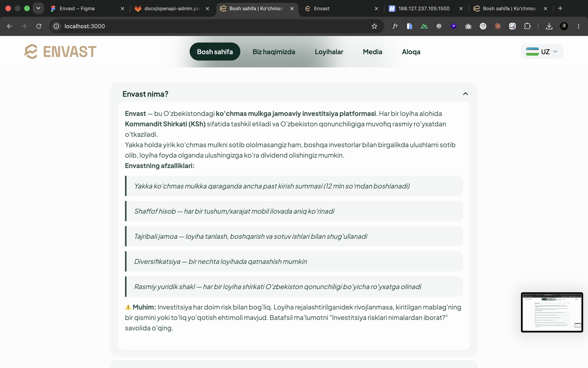This screenshot has width=588, height=368.
Task: Click the Envast nima? question heading
Action: pyautogui.click(x=145, y=94)
